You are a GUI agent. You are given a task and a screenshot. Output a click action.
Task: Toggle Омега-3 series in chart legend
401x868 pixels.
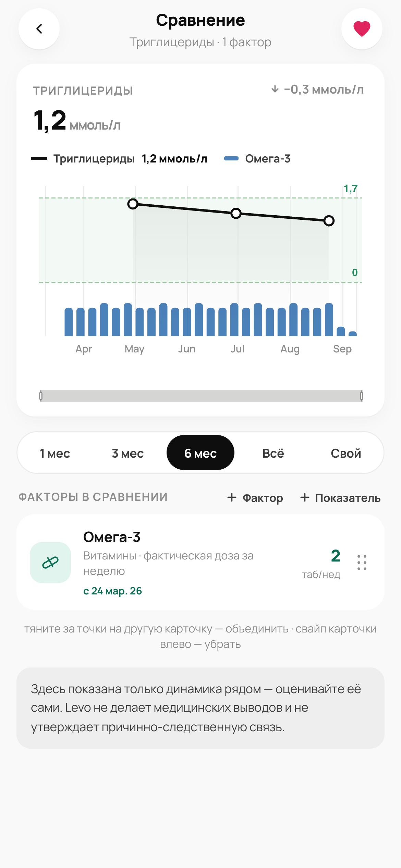(257, 159)
